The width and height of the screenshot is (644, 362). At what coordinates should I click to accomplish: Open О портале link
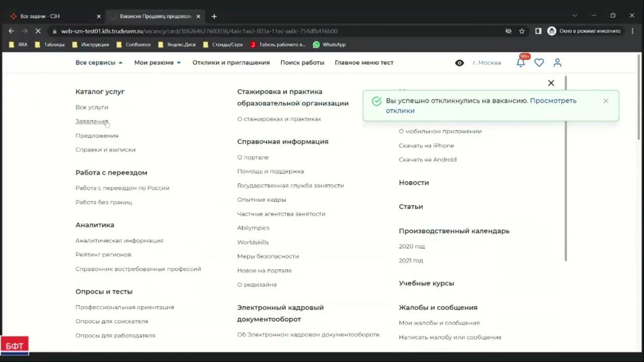click(253, 157)
